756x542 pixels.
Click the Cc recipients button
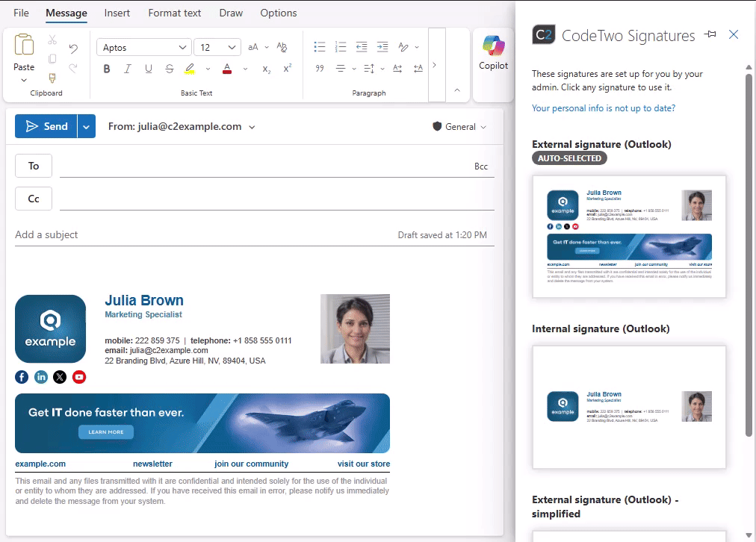pos(34,199)
